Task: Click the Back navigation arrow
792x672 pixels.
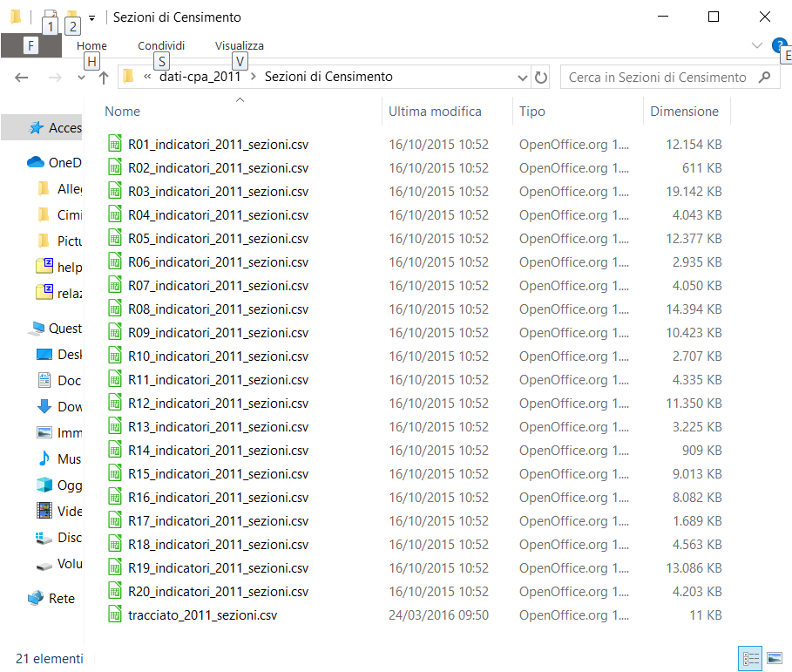Action: (22, 78)
